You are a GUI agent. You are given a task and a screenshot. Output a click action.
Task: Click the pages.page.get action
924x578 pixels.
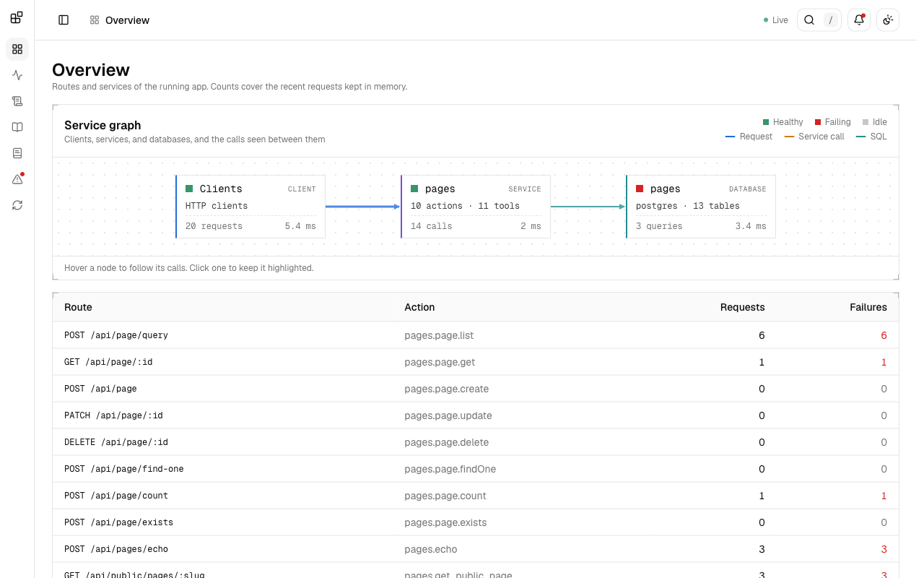[440, 362]
